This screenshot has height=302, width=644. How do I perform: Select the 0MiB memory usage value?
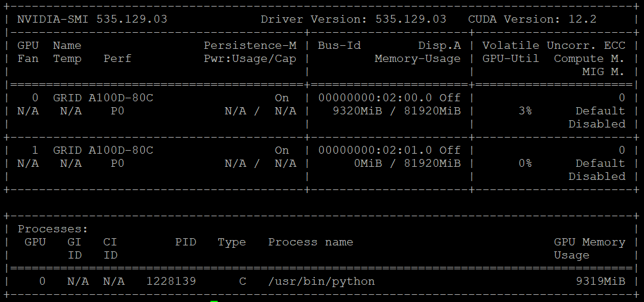[x=368, y=164]
